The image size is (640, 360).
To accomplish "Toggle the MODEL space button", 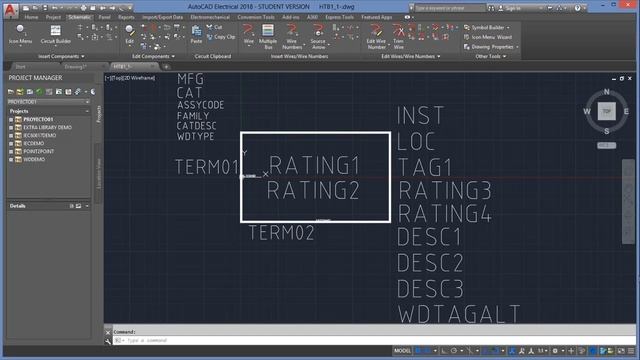I will coord(402,351).
